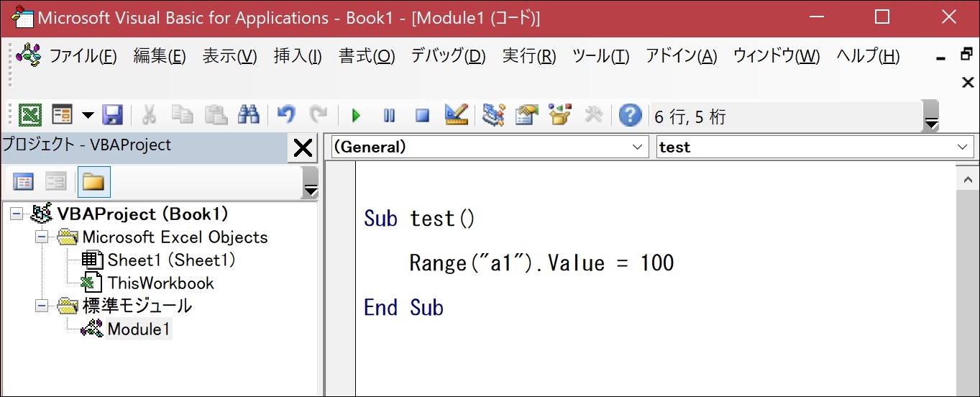Open the Object Browser icon

(559, 115)
